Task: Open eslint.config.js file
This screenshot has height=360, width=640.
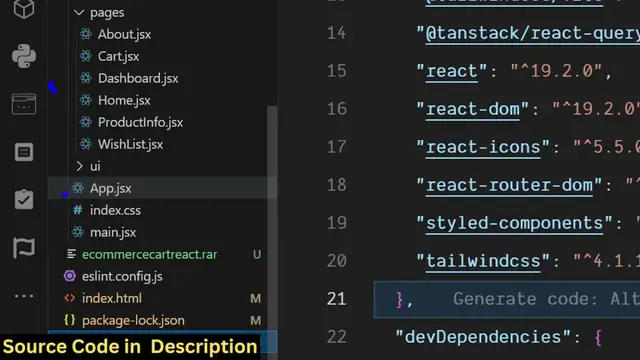Action: [x=122, y=276]
